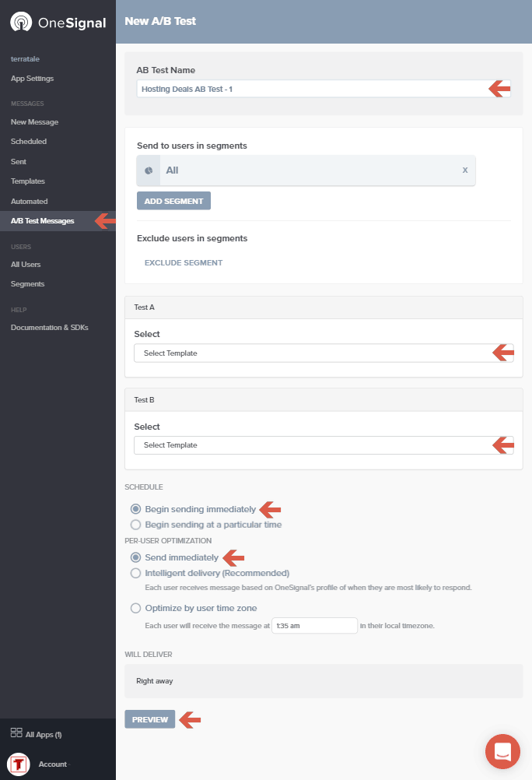
Task: Click the Add Segment button
Action: [173, 201]
